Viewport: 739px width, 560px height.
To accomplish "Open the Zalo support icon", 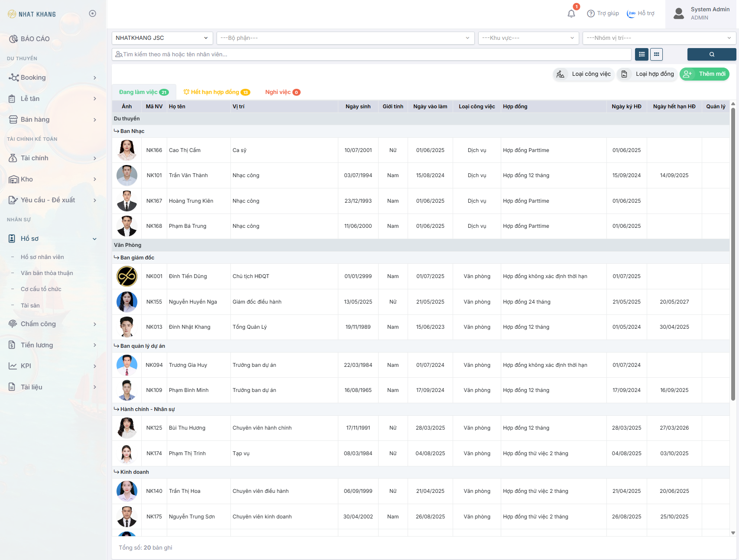I will click(x=631, y=13).
